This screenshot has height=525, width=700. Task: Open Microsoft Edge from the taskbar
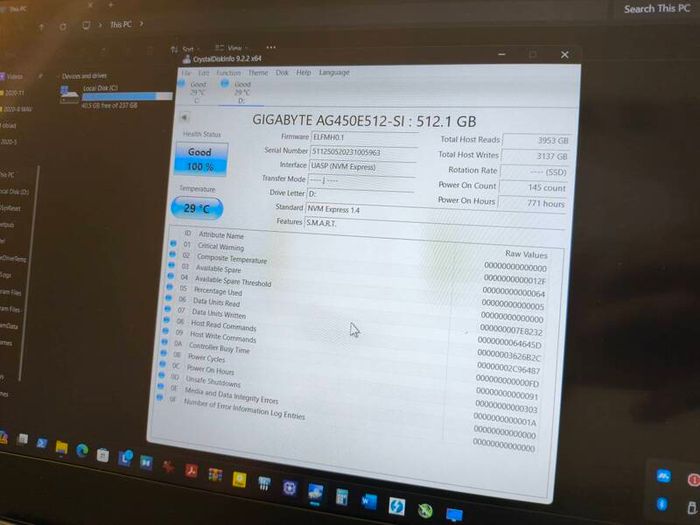(82, 450)
